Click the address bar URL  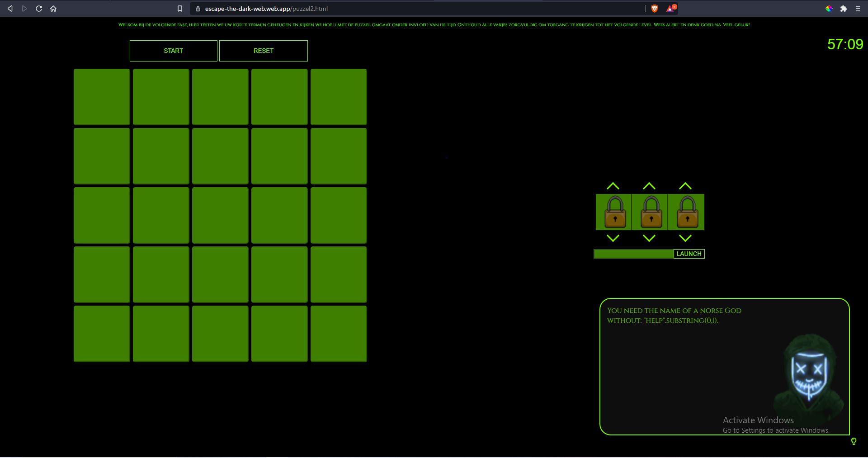click(266, 9)
